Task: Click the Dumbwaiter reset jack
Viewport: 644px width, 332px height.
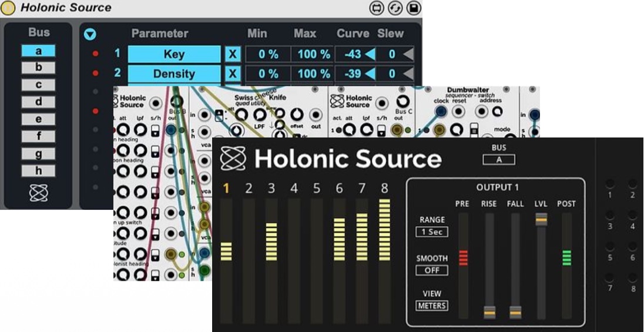Action: point(458,111)
